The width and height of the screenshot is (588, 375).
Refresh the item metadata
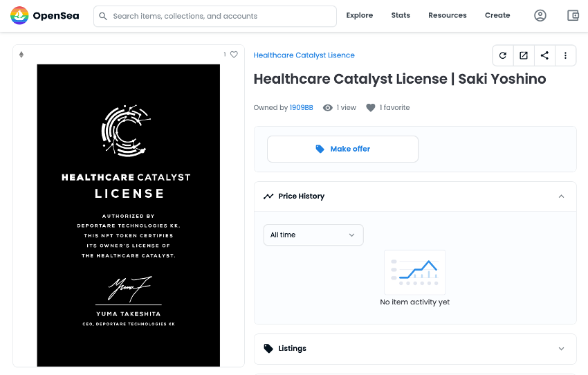pos(503,55)
